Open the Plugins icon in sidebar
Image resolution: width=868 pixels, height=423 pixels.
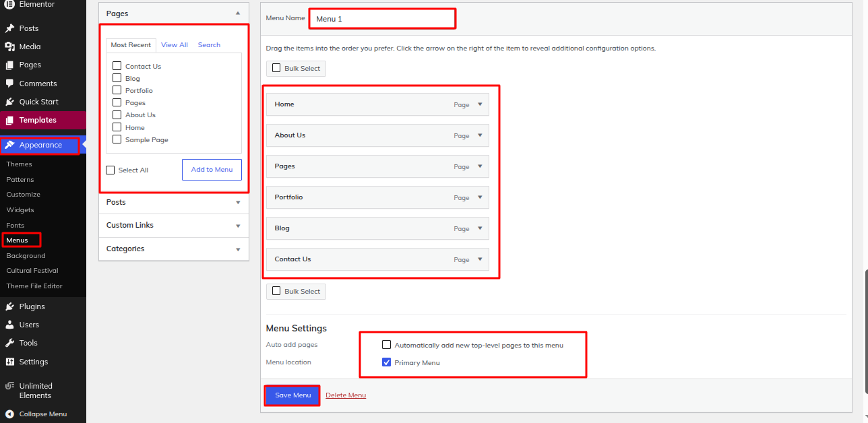[9, 306]
